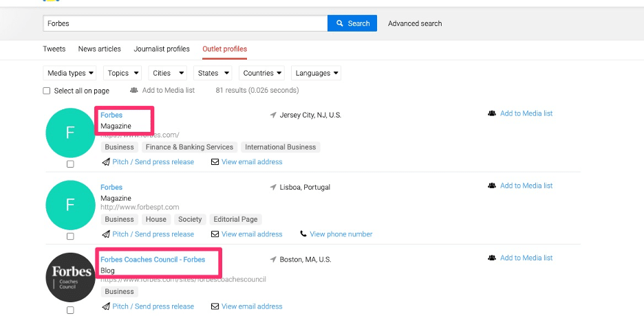The width and height of the screenshot is (644, 316).
Task: Tick the Select all on page checkbox
Action: pos(47,91)
